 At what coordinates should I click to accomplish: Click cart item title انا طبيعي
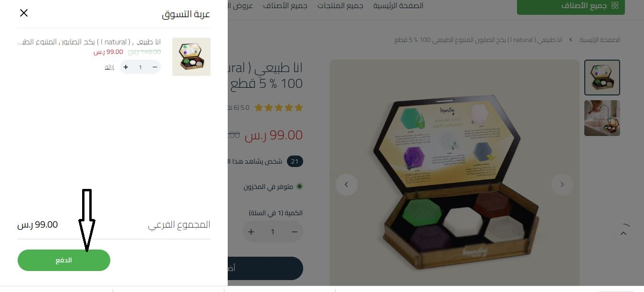tap(89, 42)
